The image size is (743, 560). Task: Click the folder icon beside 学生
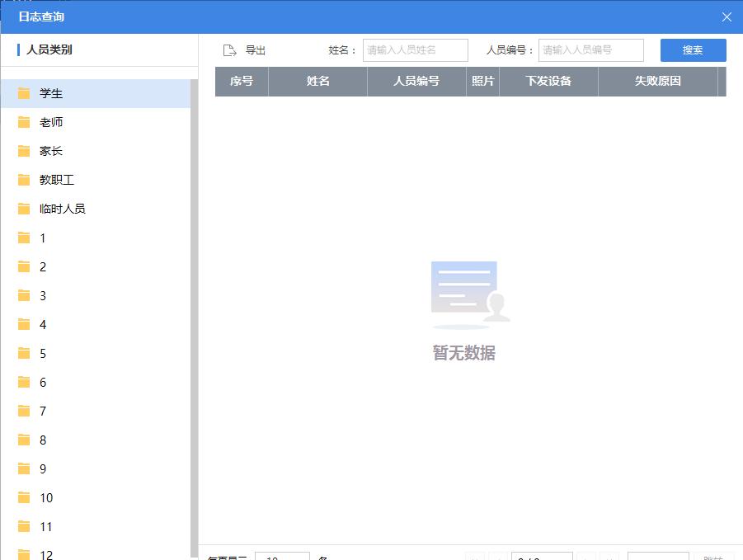click(x=24, y=93)
